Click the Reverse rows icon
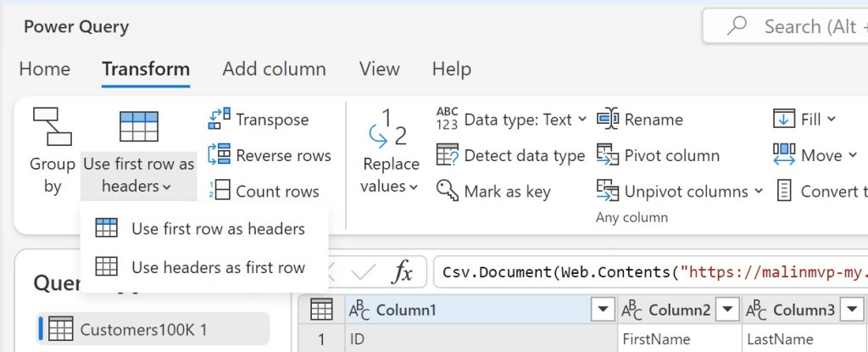 coord(220,155)
